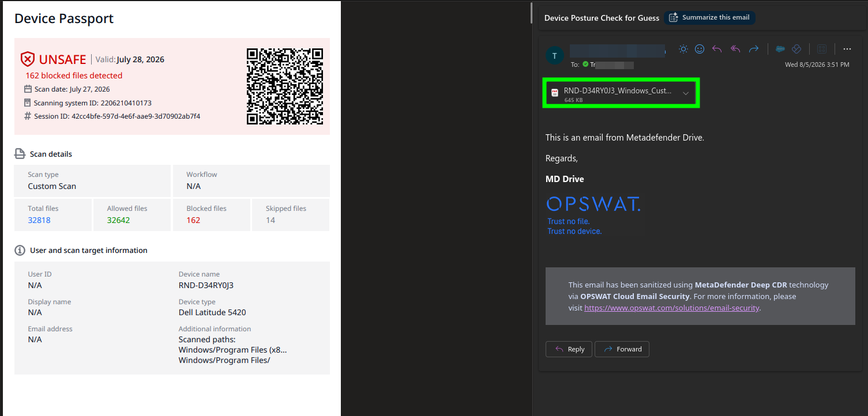
Task: Click the Forward button below the email body
Action: (622, 349)
